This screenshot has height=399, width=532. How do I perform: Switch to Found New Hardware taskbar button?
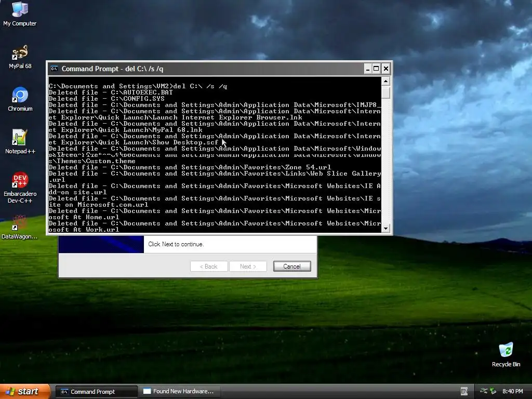coord(180,392)
